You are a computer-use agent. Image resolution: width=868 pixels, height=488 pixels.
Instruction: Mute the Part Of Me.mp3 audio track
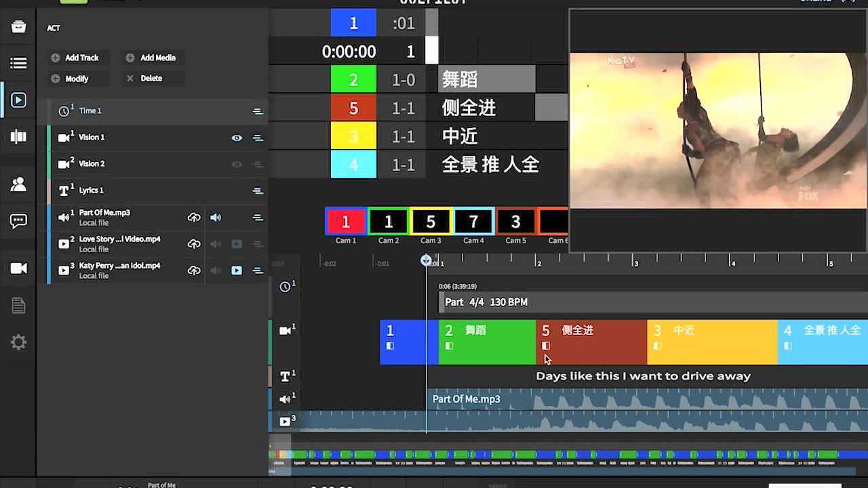(x=216, y=217)
